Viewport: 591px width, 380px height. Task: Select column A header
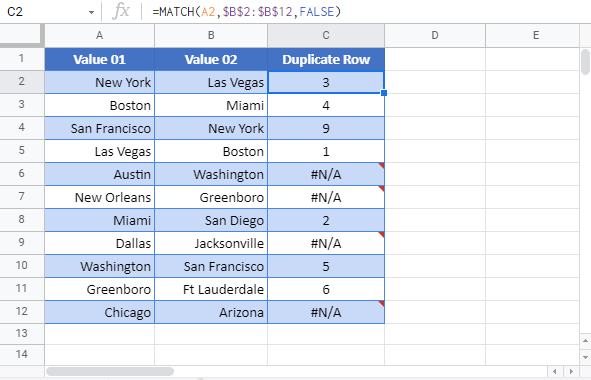point(100,35)
